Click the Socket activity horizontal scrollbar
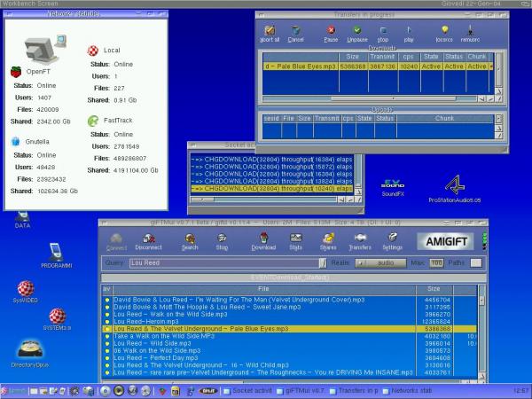This screenshot has height=399, width=532. coord(263,199)
